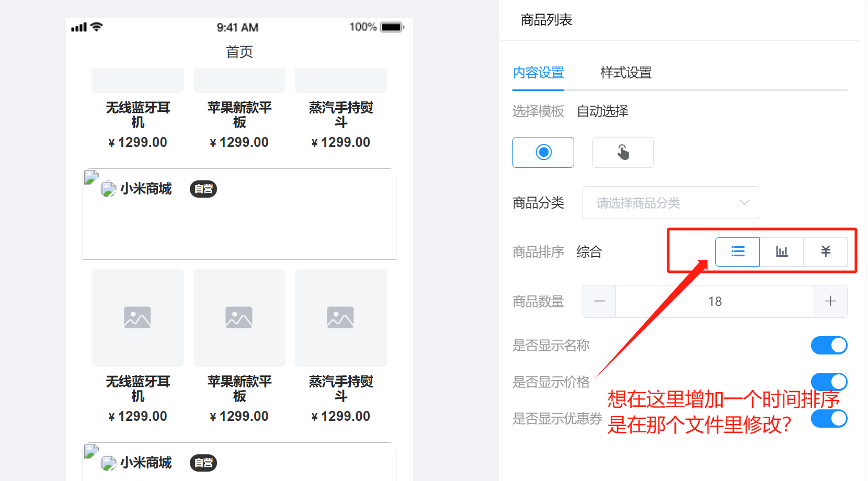Viewport: 868px width, 481px height.
Task: Click the lower 无线蓝牙耳机 product name
Action: coord(138,389)
